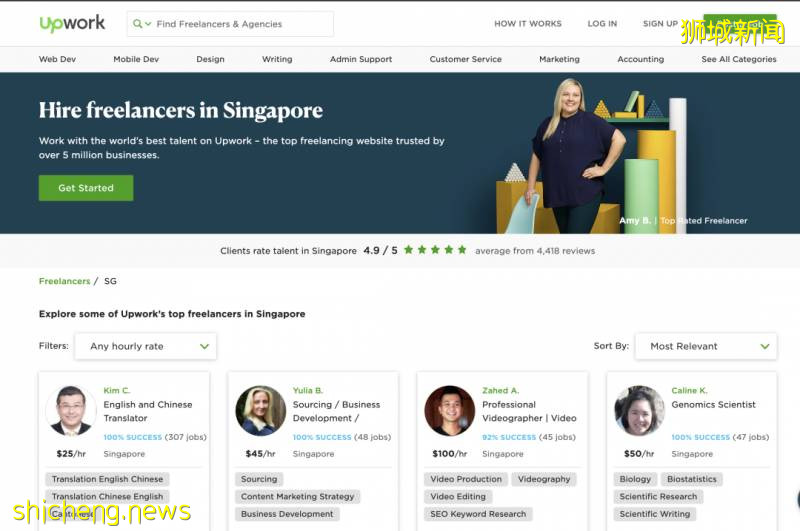The width and height of the screenshot is (800, 531).
Task: Click the Freelancers breadcrumb link
Action: coord(64,281)
